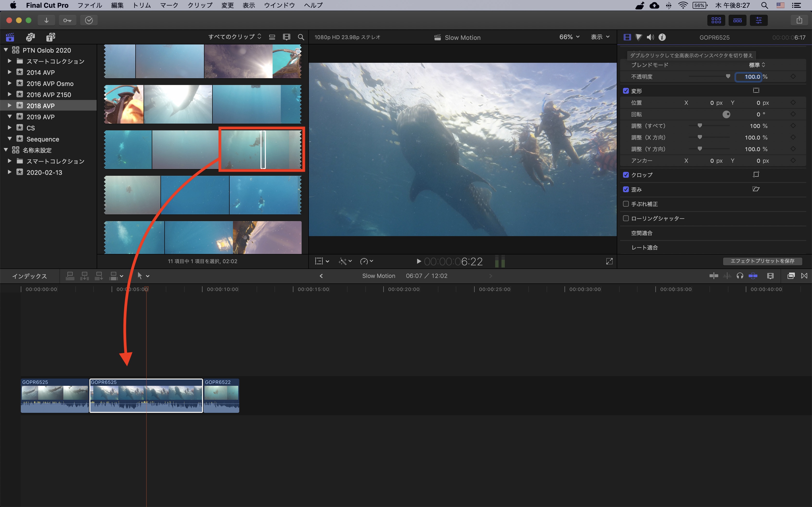
Task: Expand the 2018 AVP event
Action: 9,106
